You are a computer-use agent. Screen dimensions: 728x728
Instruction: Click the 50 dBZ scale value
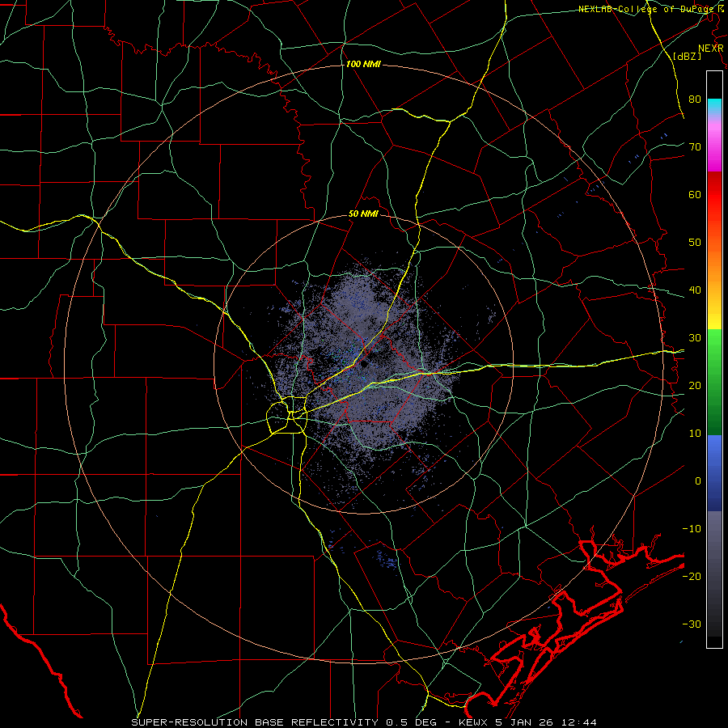tap(695, 243)
